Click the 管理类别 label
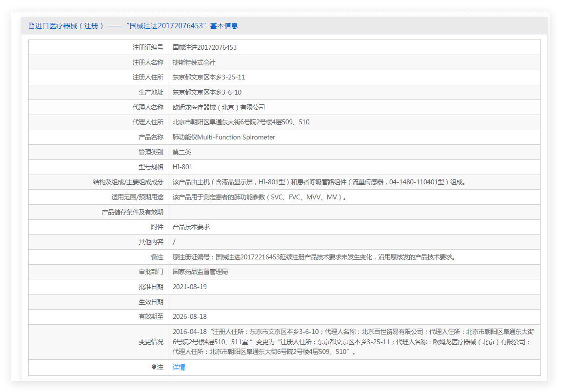 (x=151, y=152)
